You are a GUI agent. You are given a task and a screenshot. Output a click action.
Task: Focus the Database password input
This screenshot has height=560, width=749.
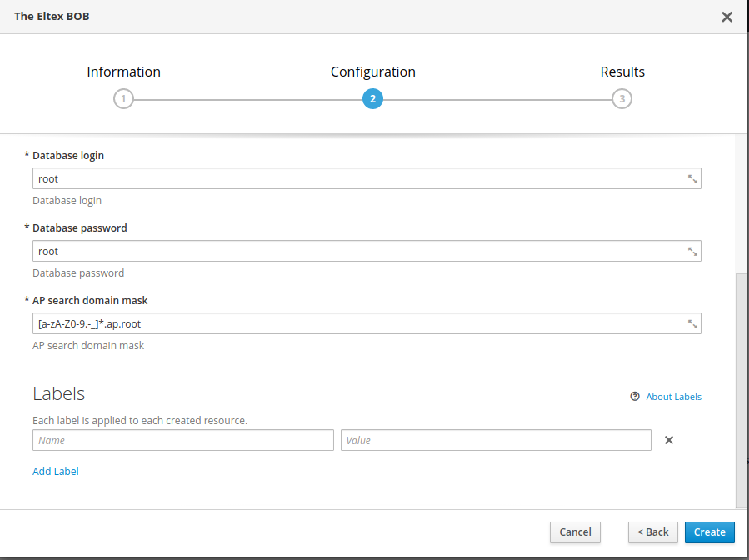(358, 251)
